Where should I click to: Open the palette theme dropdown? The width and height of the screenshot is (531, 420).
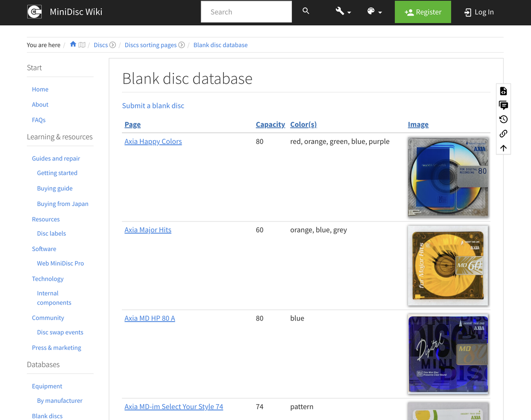click(374, 12)
